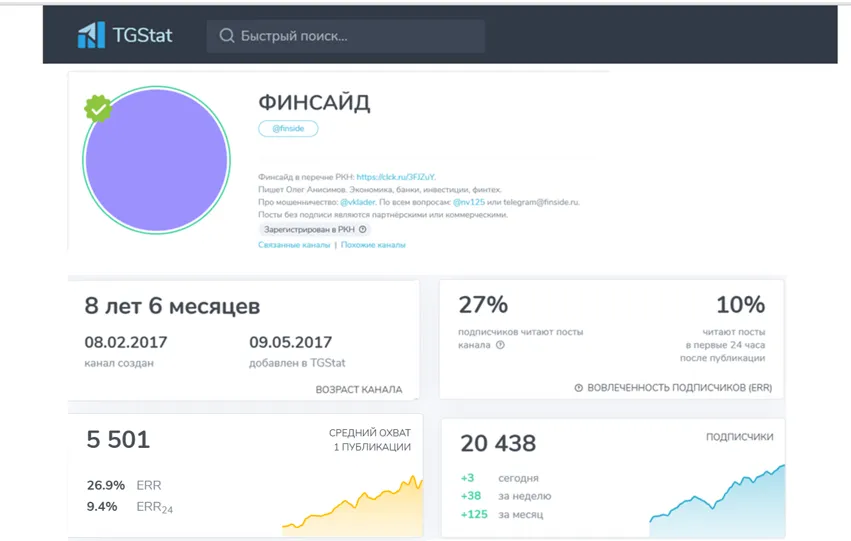Screen dimensions: 851x541
Task: Open Связанные каналы link
Action: 294,245
